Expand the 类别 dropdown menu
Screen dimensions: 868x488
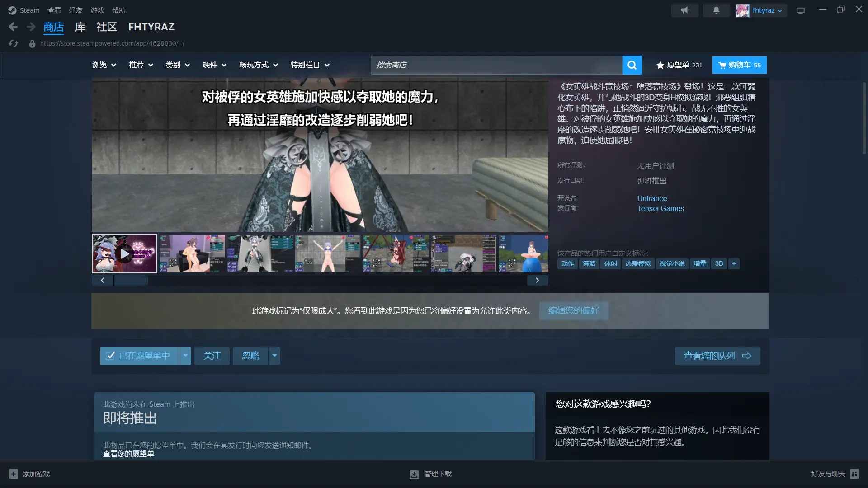(178, 65)
